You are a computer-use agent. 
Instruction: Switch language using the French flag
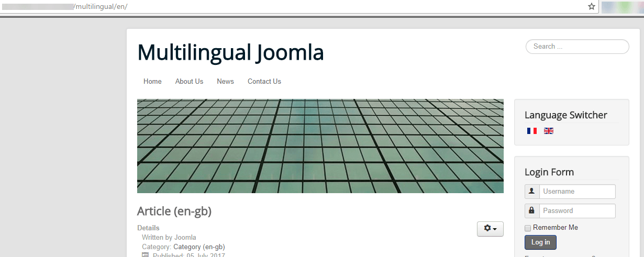[532, 131]
